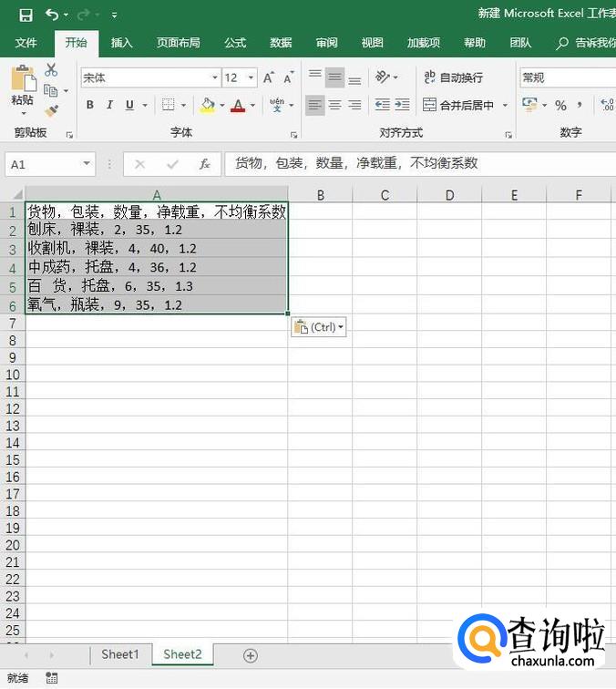Open the Paste Options (Ctrl) dropdown
The height and width of the screenshot is (689, 616).
coord(319,327)
